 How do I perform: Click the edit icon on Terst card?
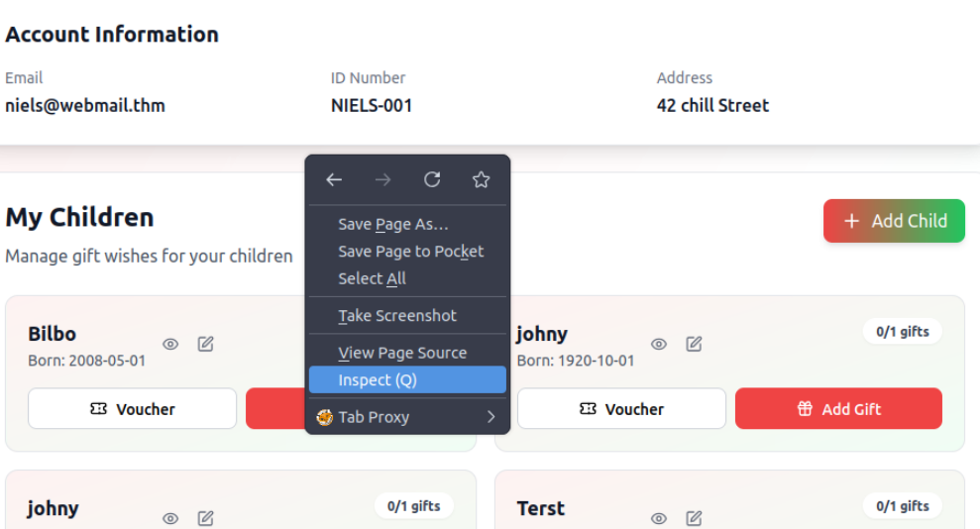695,518
